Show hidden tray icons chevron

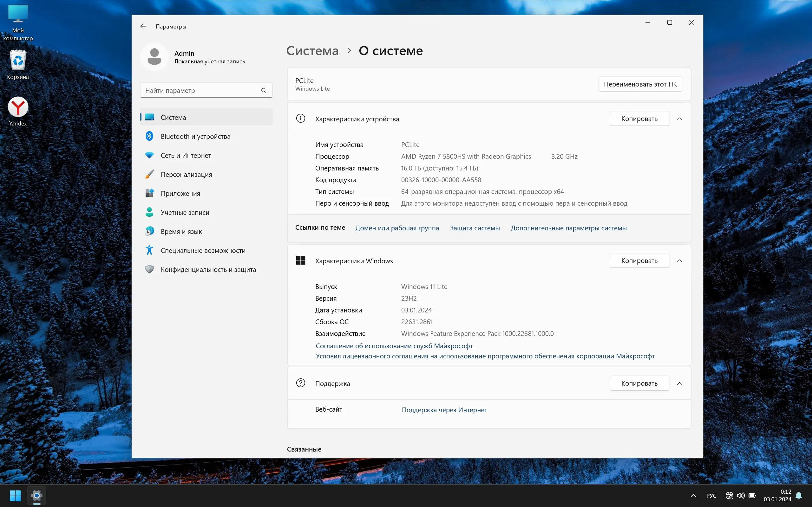coord(693,496)
